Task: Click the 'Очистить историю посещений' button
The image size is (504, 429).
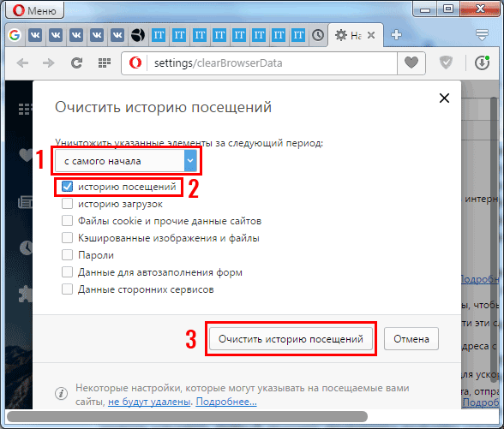Action: [291, 339]
